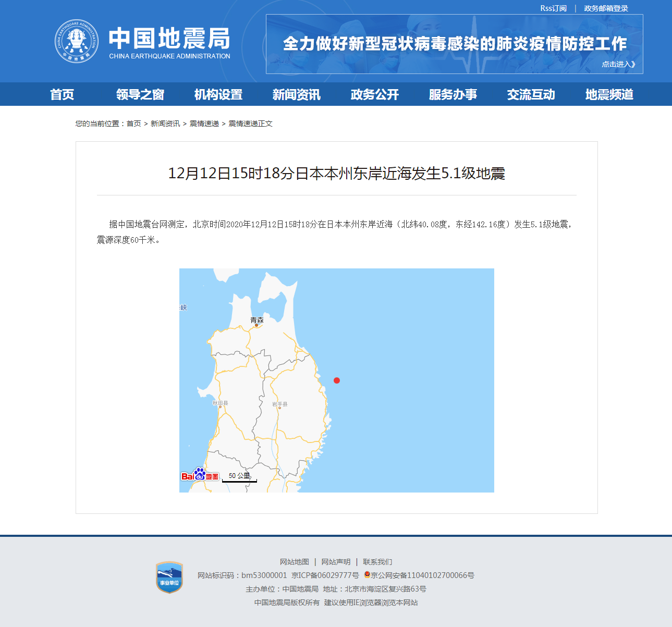
Task: Open the 首页 navigation menu
Action: 63,94
